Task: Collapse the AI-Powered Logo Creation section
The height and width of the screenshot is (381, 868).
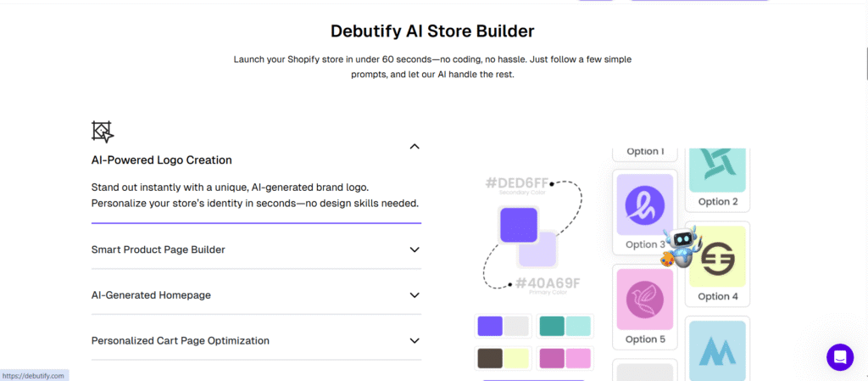Action: [x=415, y=146]
